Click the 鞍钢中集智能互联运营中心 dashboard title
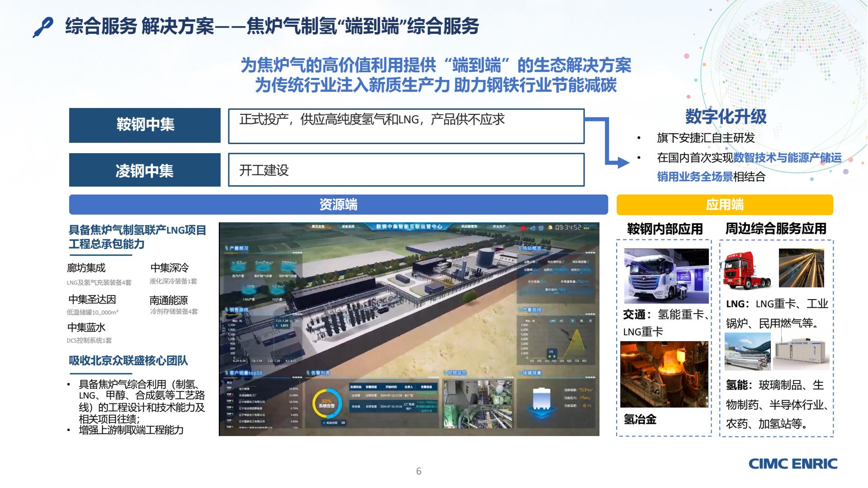 409,226
